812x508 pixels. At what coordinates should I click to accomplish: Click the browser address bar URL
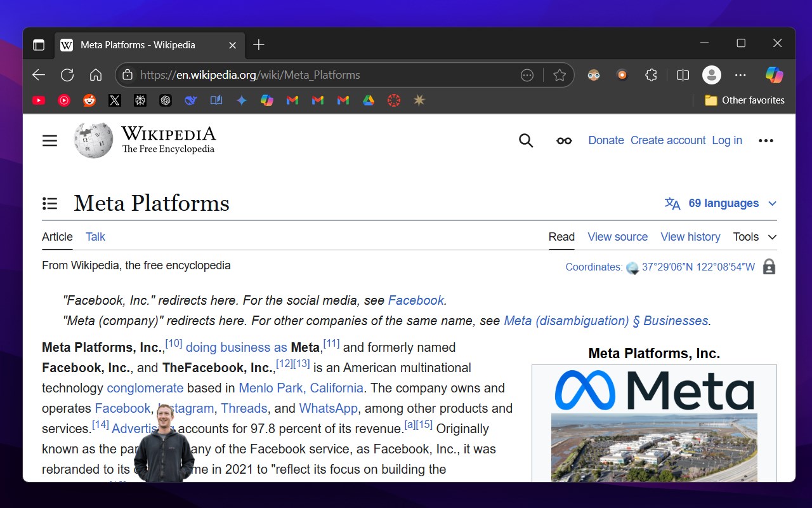[250, 75]
